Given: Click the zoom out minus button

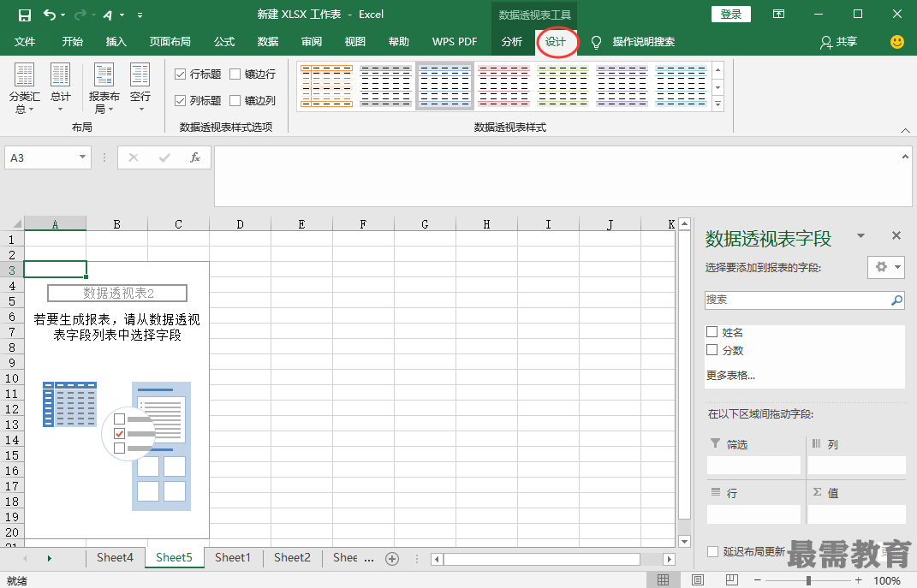Looking at the screenshot, I should (x=758, y=580).
